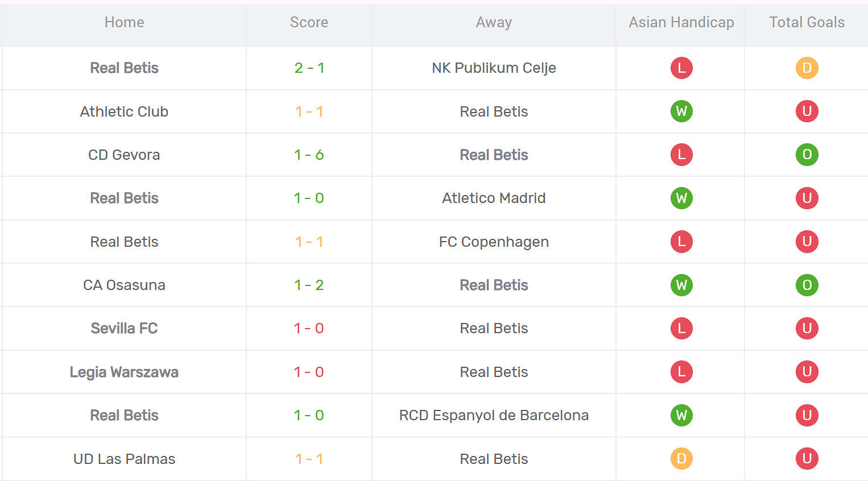Screen dimensions: 868x481
Task: Click the orange D handicap badge for UD Las Palmas
Action: tap(681, 459)
